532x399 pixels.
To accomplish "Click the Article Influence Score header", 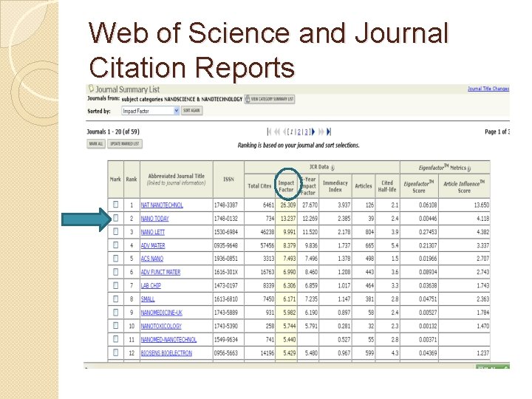I will click(x=464, y=187).
